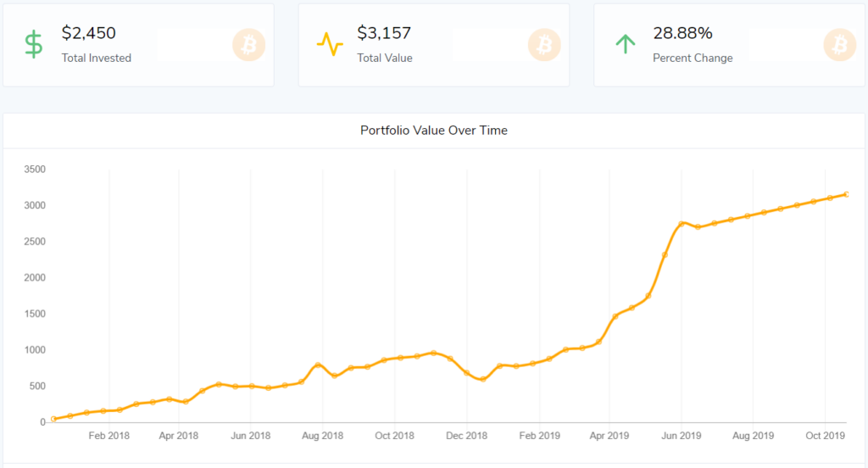The image size is (868, 468).
Task: Click the Total Invested label
Action: pyautogui.click(x=97, y=58)
